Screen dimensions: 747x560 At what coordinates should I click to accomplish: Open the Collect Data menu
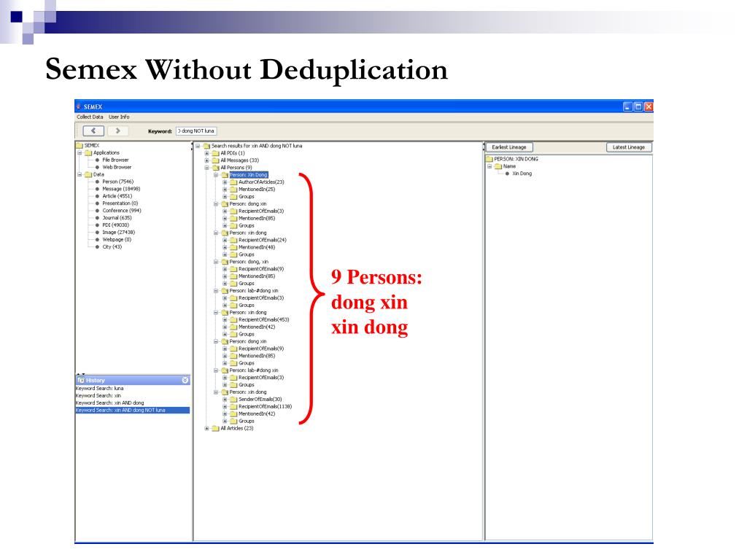90,117
